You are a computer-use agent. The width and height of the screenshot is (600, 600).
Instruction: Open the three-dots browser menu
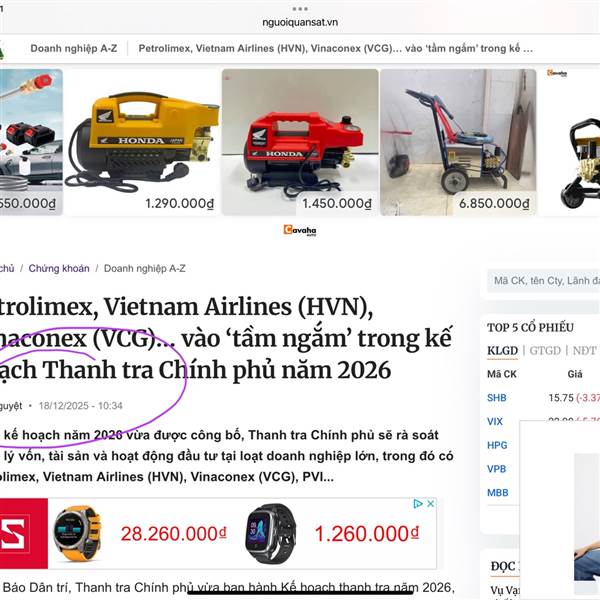tap(300, 8)
